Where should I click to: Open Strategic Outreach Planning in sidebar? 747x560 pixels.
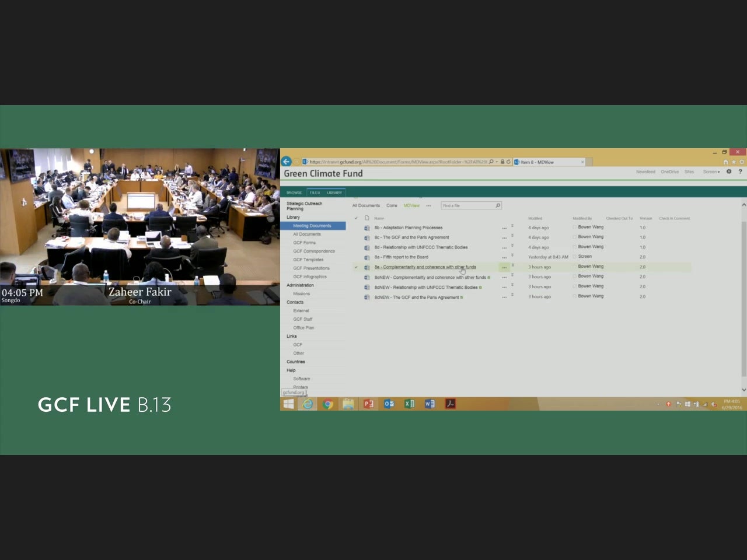304,206
